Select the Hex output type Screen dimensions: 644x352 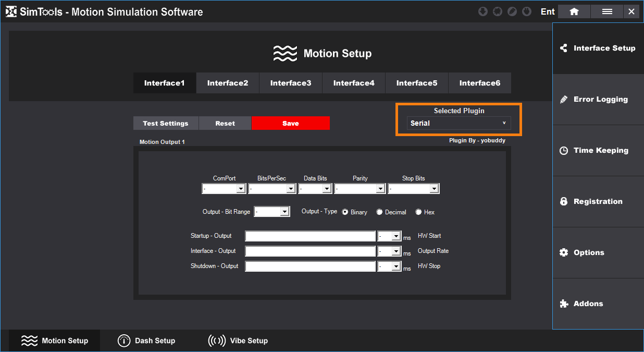(418, 212)
